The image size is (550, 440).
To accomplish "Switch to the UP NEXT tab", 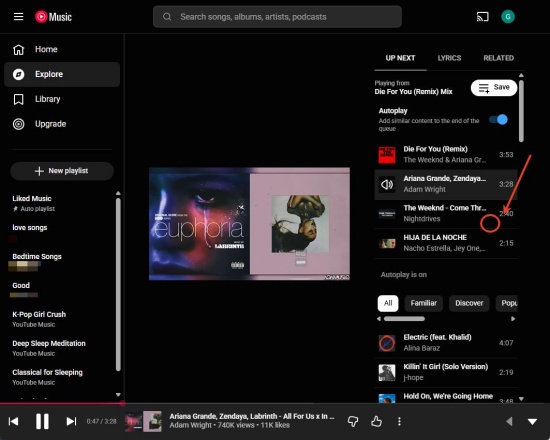I will coord(400,58).
